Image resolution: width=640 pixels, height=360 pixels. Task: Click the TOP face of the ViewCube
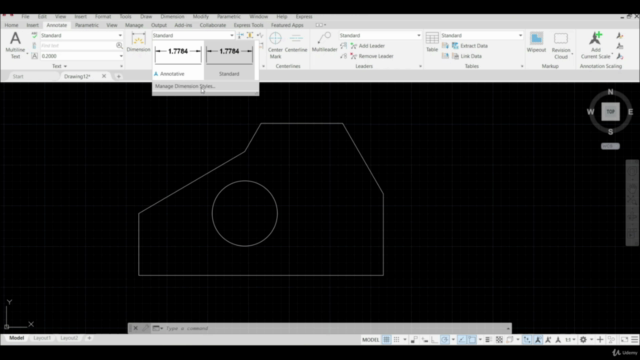point(610,111)
